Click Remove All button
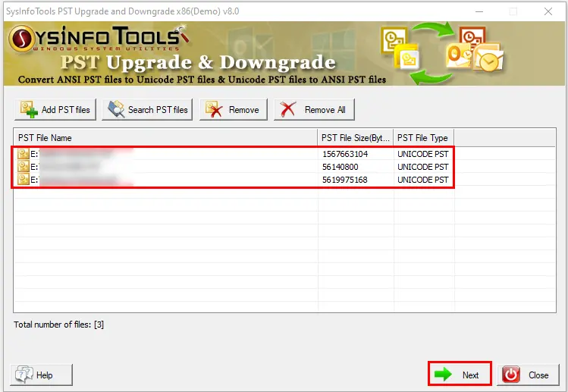The height and width of the screenshot is (392, 568). 314,109
